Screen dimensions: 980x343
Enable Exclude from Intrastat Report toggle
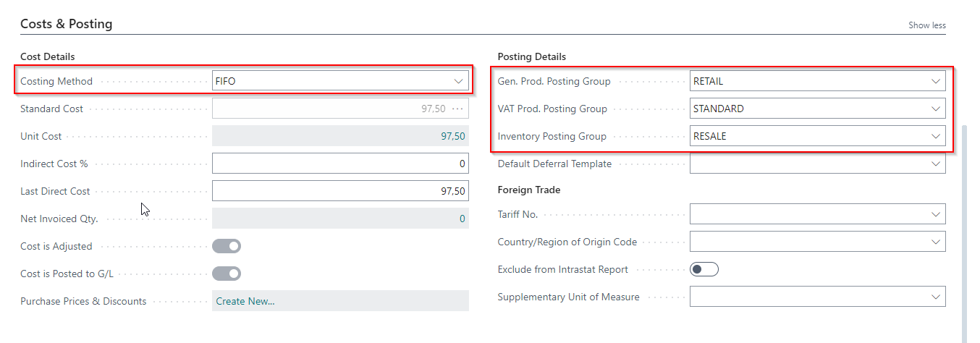click(704, 269)
